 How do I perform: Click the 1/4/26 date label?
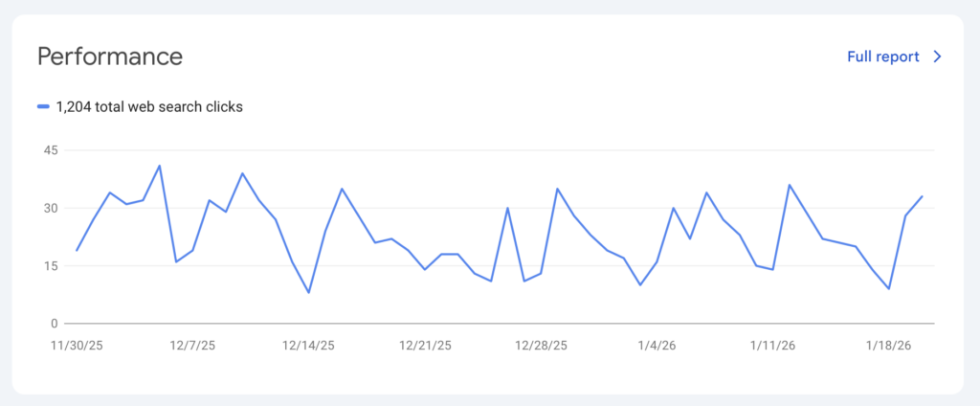[657, 346]
